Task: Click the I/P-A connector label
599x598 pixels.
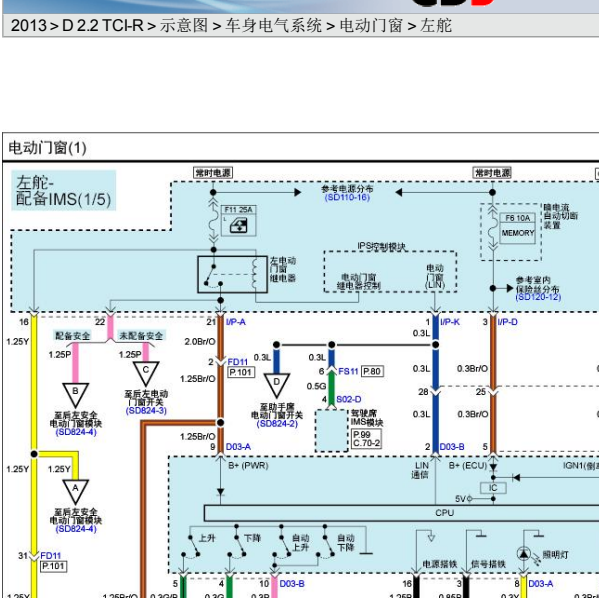Action: (236, 322)
